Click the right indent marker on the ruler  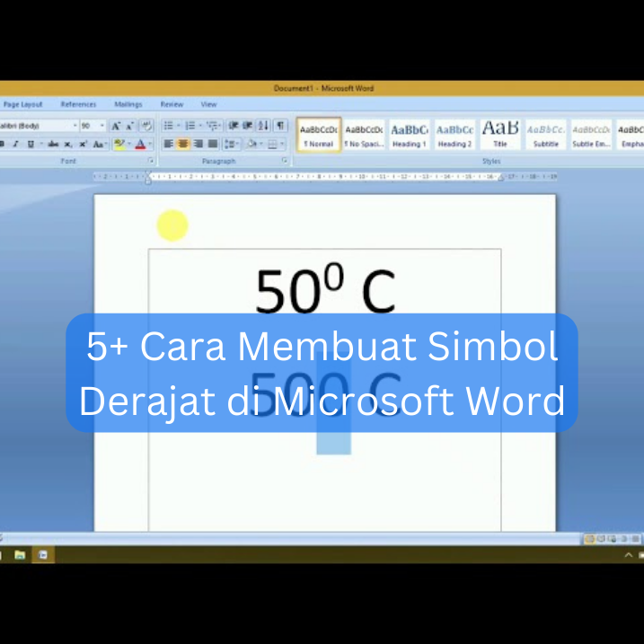500,178
